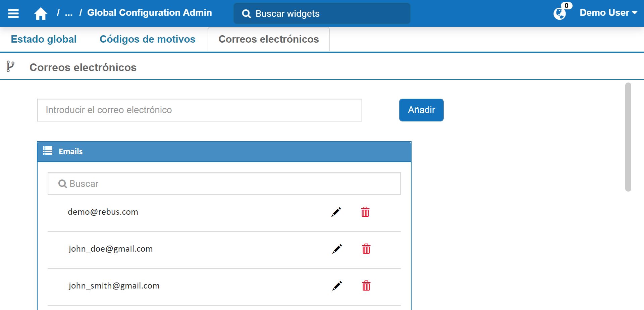The height and width of the screenshot is (310, 644).
Task: Delete the john_doe@gmail.com entry
Action: 366,249
